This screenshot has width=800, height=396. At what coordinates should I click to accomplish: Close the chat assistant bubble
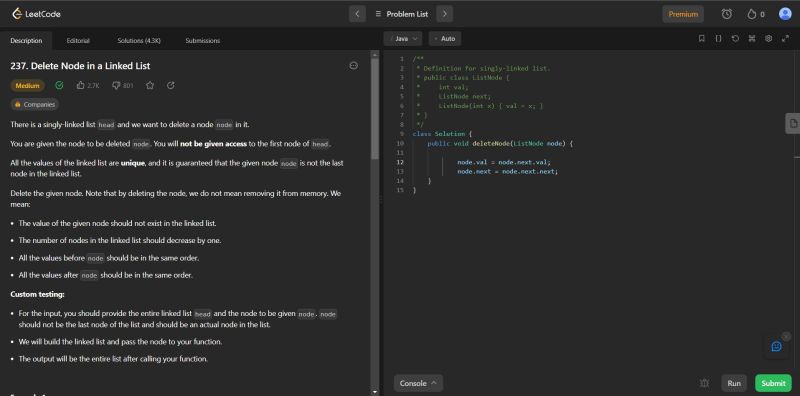tap(786, 336)
